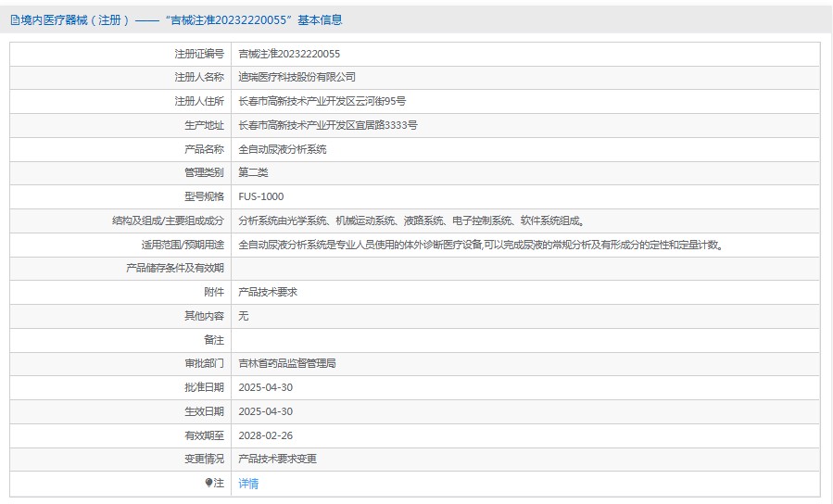Click the 结构及组成/主要组成成分 label
The height and width of the screenshot is (504, 833).
(168, 220)
